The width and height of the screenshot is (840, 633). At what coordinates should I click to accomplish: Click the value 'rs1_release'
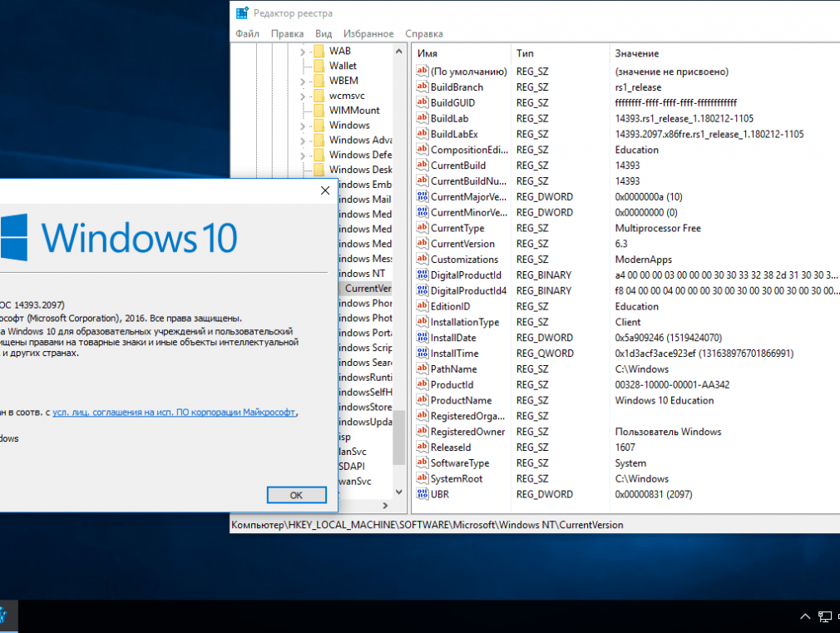tap(638, 87)
